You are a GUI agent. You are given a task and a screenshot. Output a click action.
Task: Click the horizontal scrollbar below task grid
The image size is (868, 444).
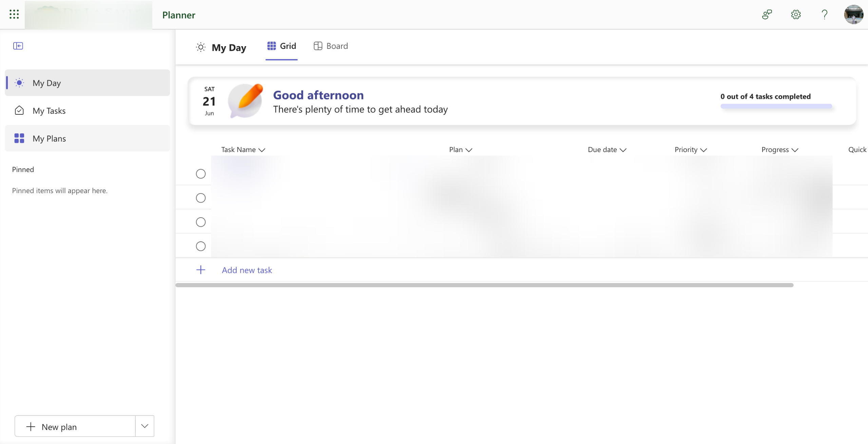[x=484, y=285]
